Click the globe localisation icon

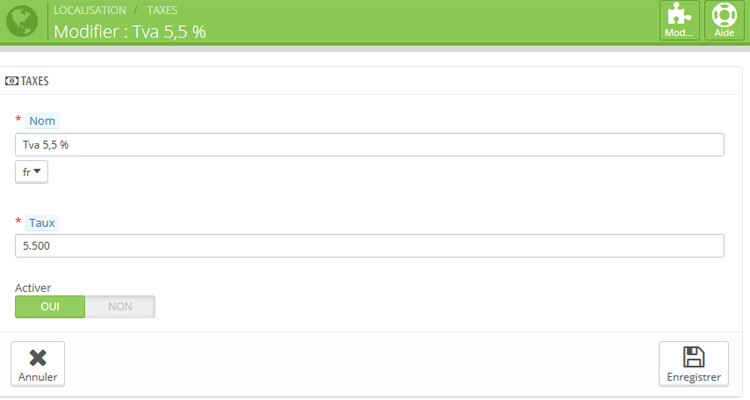[22, 21]
